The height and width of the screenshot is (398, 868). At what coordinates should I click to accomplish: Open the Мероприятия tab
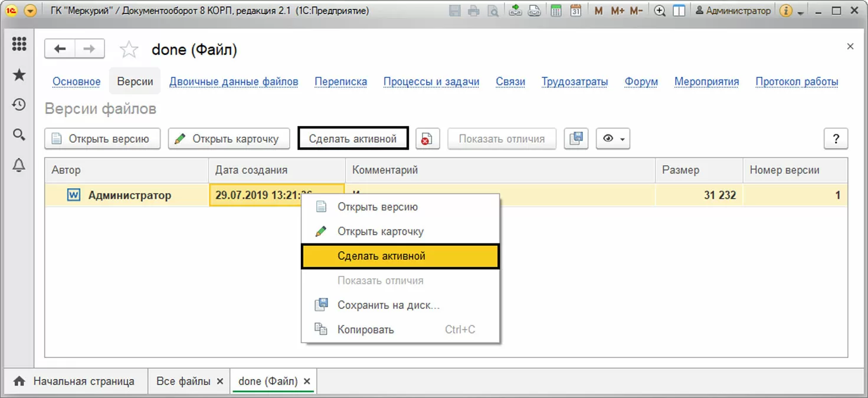tap(707, 82)
